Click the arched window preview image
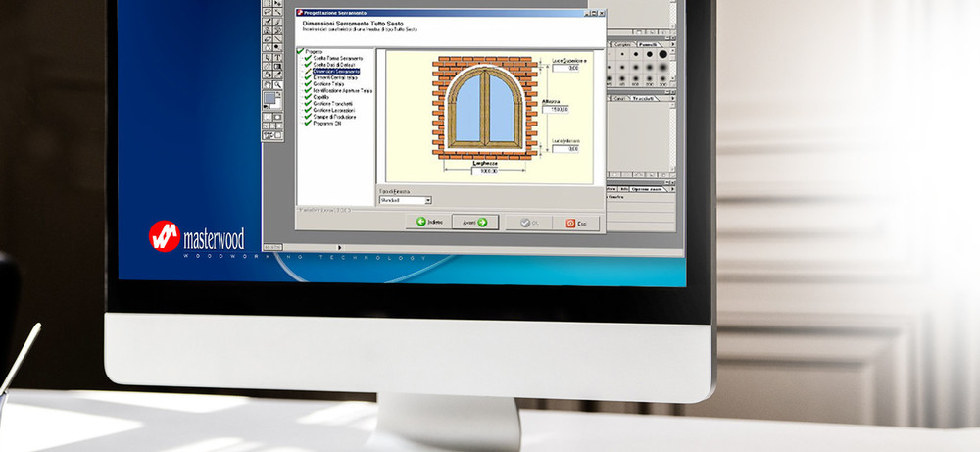Viewport: 980px width, 452px height. [486, 108]
